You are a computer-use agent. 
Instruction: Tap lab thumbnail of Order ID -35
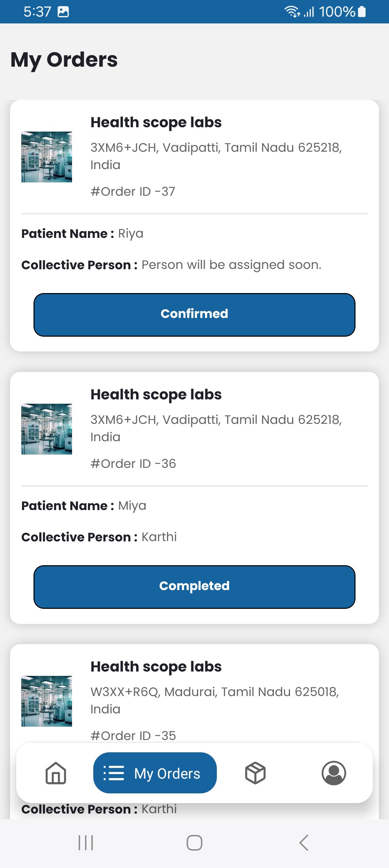pyautogui.click(x=47, y=701)
